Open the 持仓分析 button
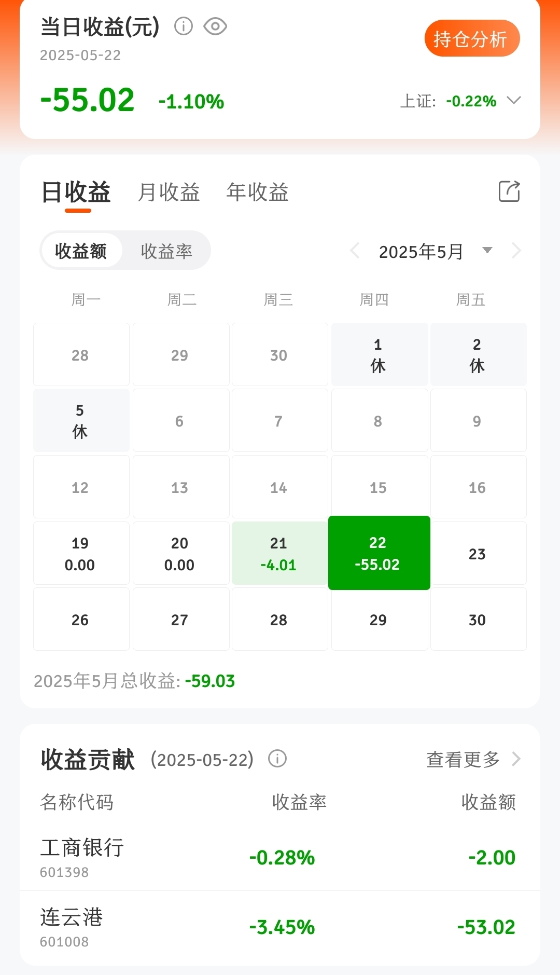 (x=472, y=38)
